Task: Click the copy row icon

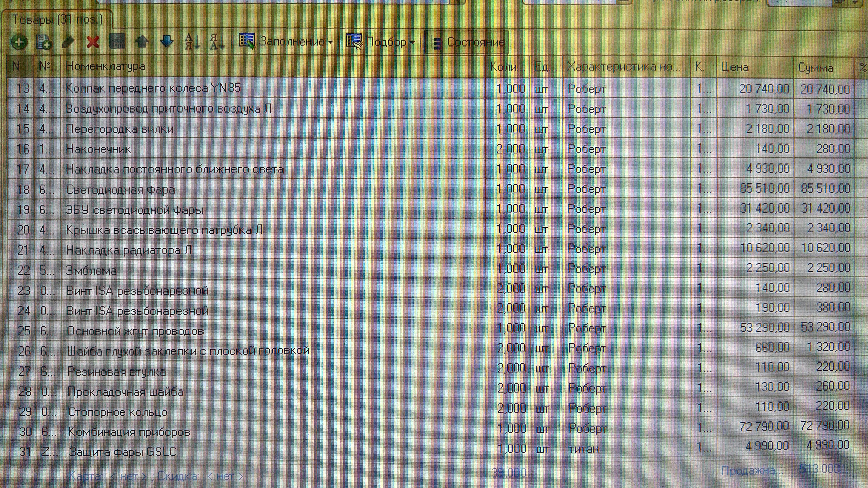Action: pyautogui.click(x=44, y=42)
